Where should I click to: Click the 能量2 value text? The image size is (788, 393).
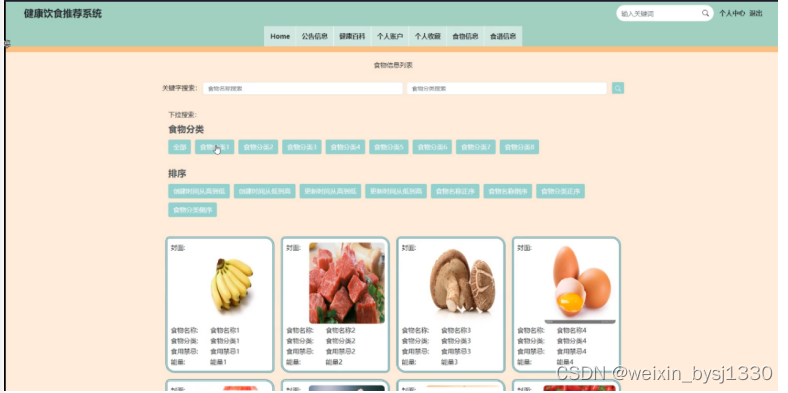[x=334, y=362]
